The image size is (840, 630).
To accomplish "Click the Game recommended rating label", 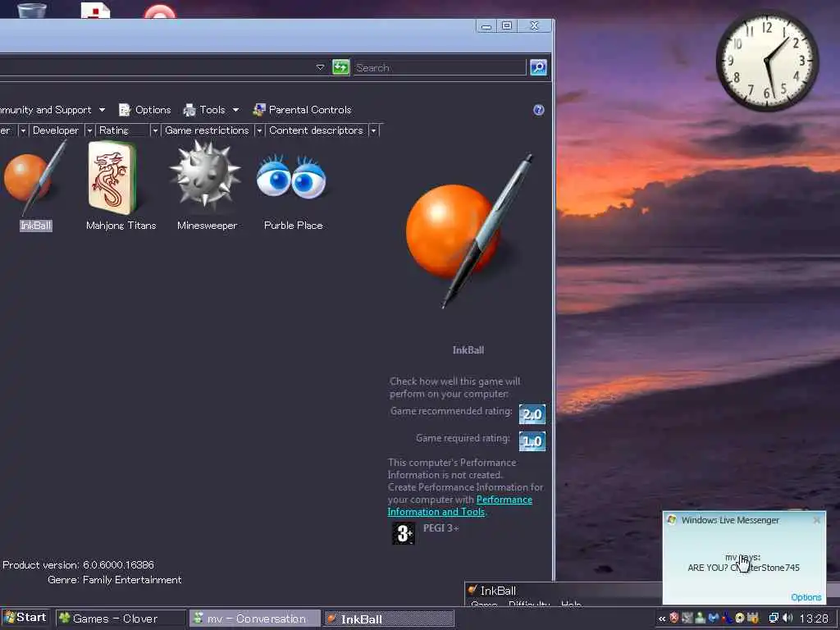I will click(451, 411).
